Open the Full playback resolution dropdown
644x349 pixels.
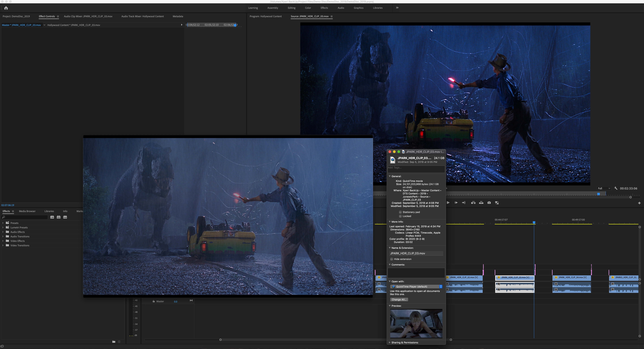tap(604, 188)
